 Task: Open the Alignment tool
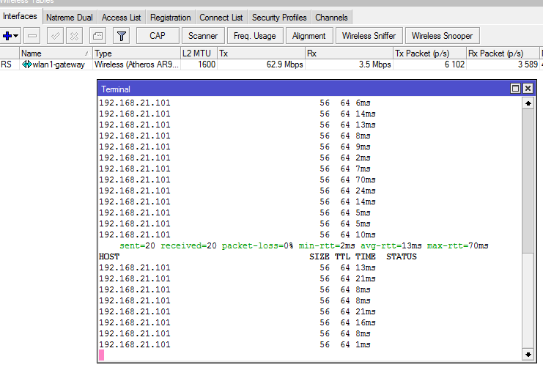point(309,36)
